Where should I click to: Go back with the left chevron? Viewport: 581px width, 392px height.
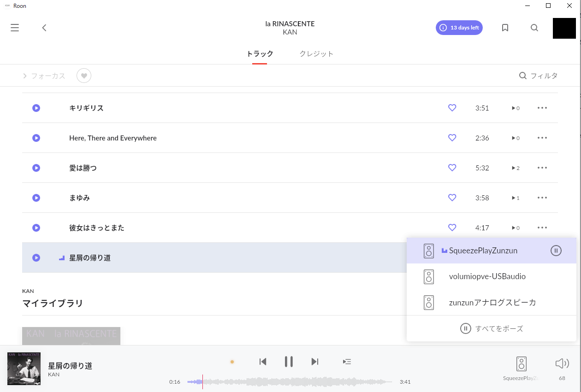44,28
